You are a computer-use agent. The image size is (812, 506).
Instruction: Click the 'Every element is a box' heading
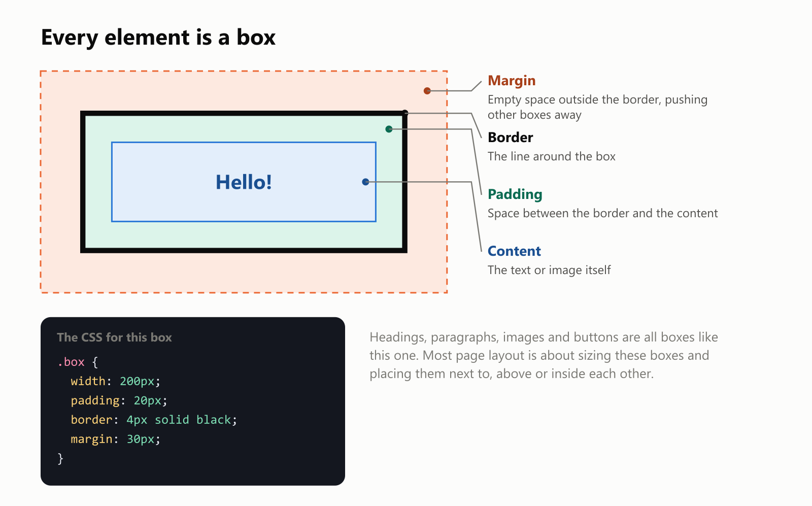(x=158, y=38)
